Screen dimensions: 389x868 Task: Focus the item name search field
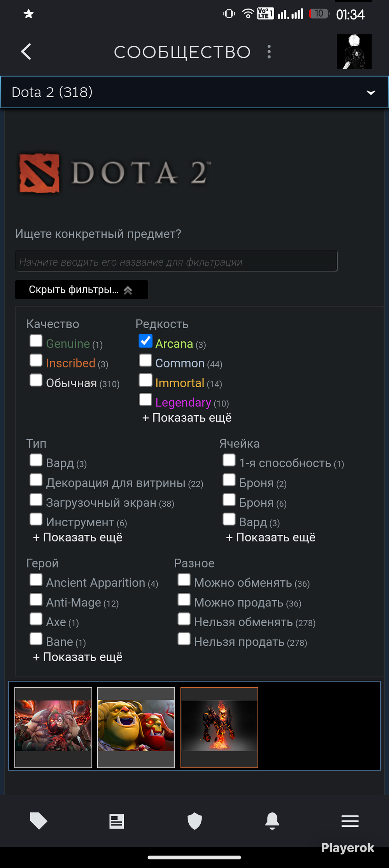176,261
